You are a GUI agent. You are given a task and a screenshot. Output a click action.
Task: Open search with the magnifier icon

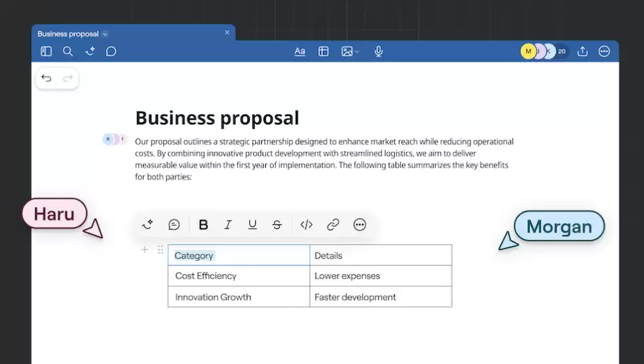click(68, 51)
